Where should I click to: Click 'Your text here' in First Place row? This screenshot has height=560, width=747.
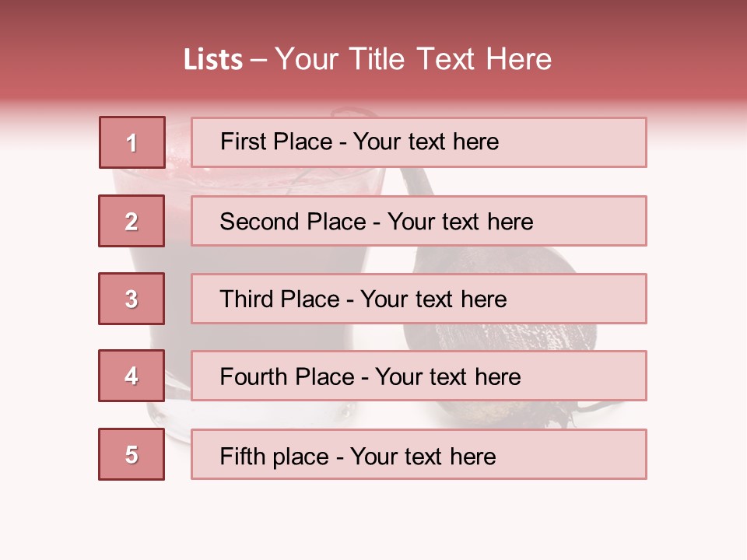(426, 142)
